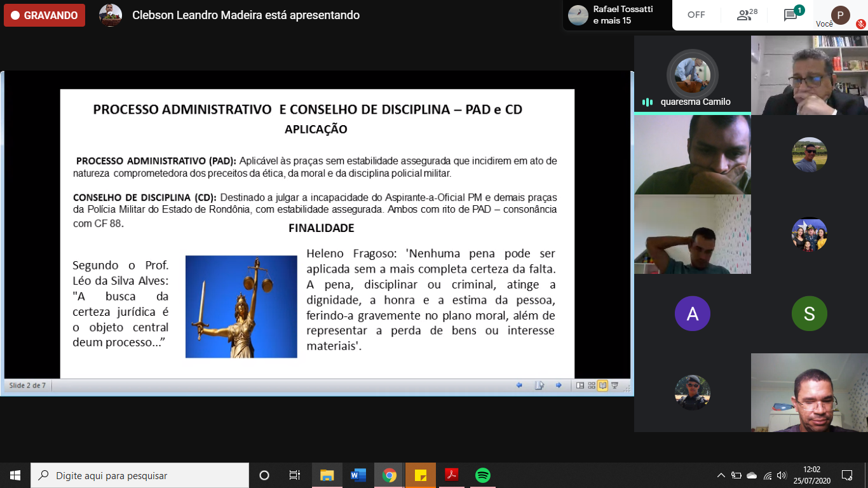Viewport: 868px width, 488px height.
Task: Switch to Slide Sorter view
Action: click(592, 385)
